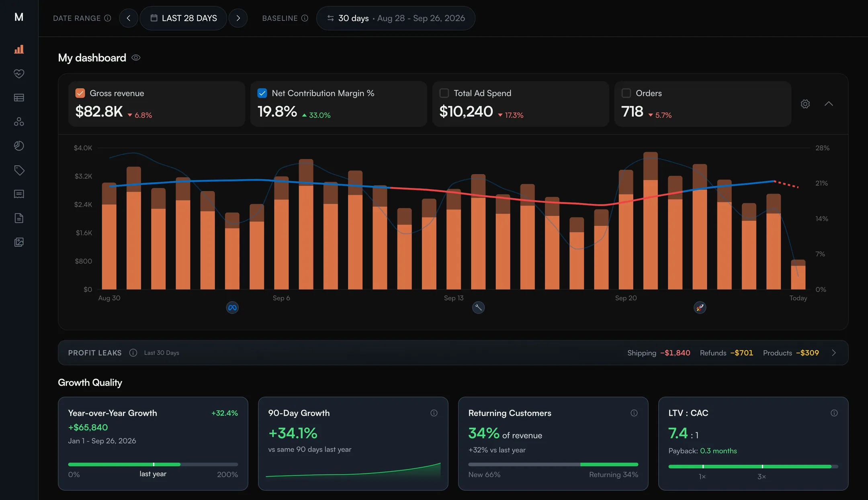
Task: Enable the Total Ad Spend checkbox
Action: (444, 93)
